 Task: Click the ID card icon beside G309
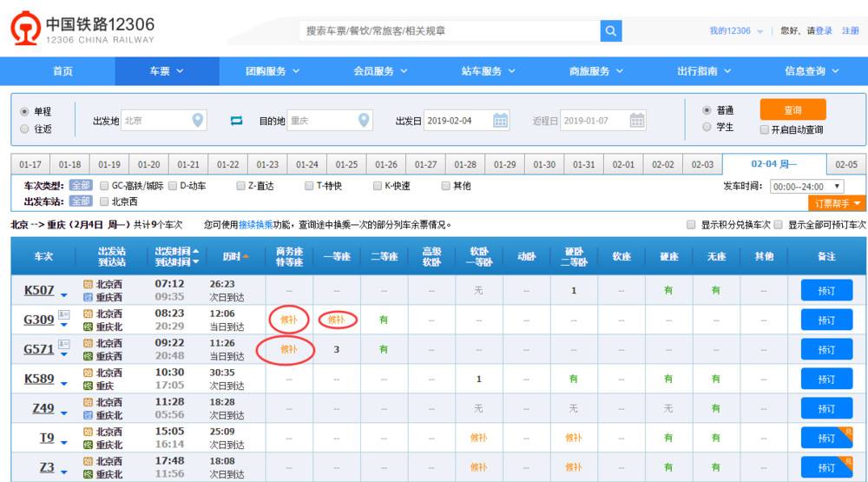pos(63,314)
